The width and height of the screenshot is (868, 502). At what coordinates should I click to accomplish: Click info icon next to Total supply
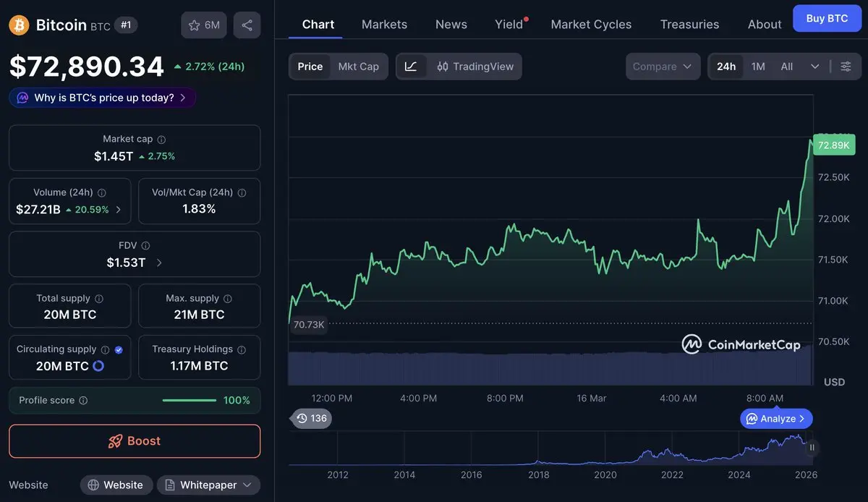99,298
